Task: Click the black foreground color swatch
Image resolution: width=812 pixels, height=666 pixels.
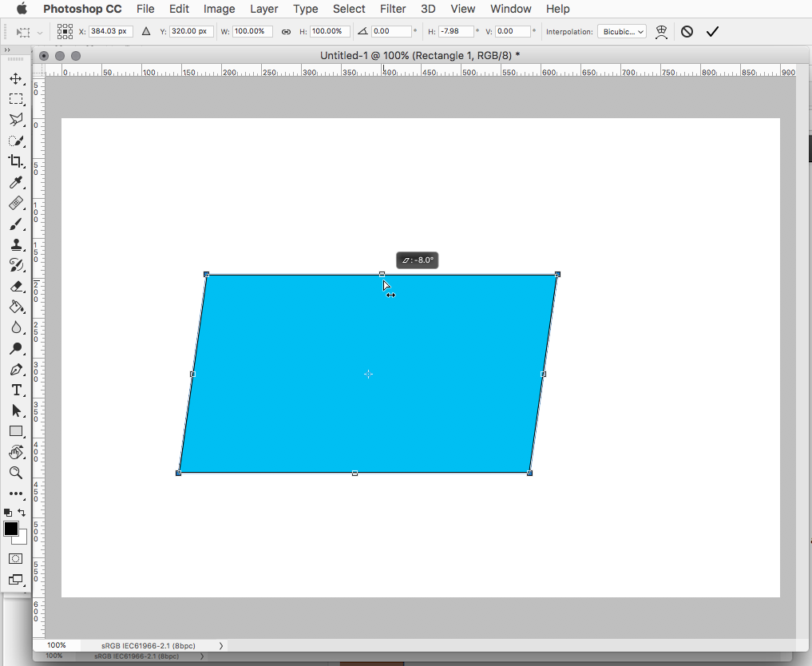Action: (x=11, y=529)
